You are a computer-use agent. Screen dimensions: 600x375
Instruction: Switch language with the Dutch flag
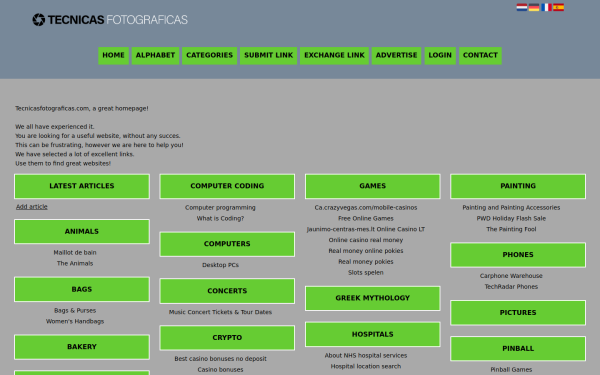tap(522, 7)
